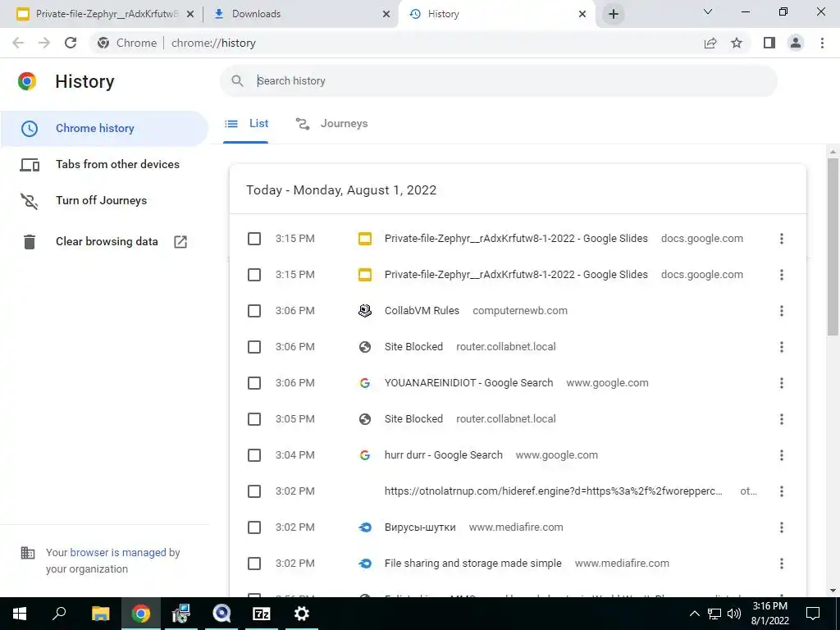Open Settings gear in the taskbar
840x630 pixels.
(302, 614)
